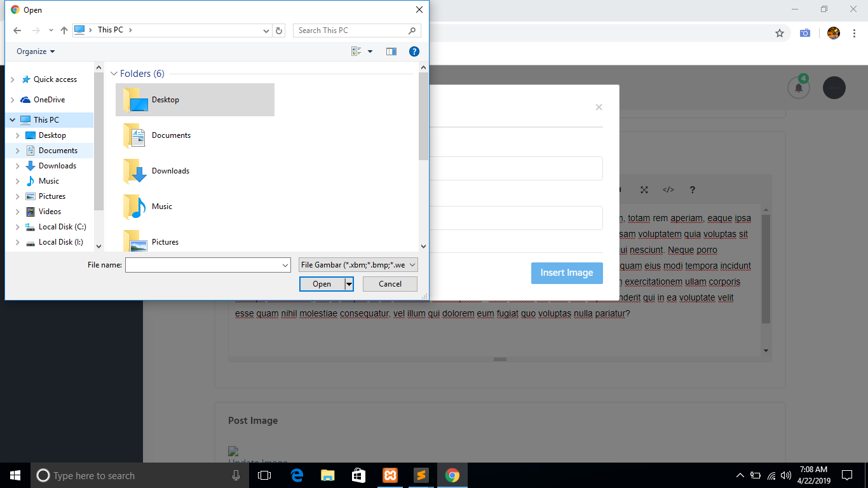Select Downloads in the navigation tree
Screen dimensions: 868x488
57,166
